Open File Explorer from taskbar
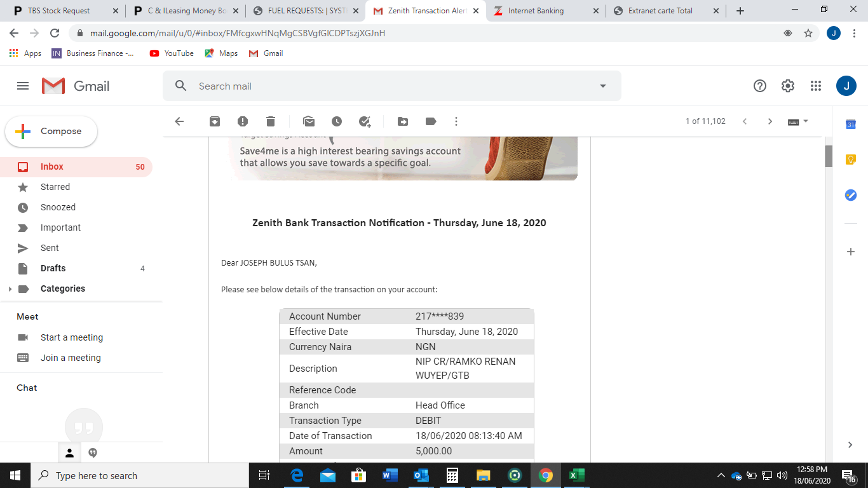The height and width of the screenshot is (488, 868). (x=483, y=475)
